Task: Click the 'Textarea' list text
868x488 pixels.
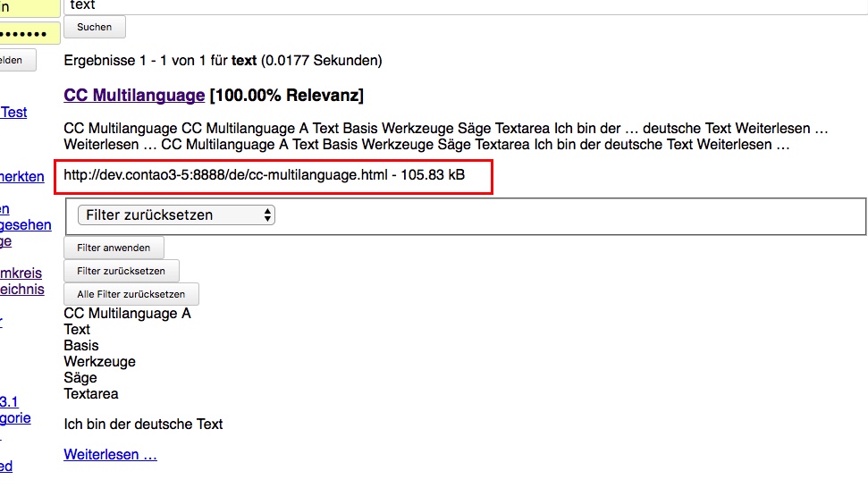Action: (91, 394)
